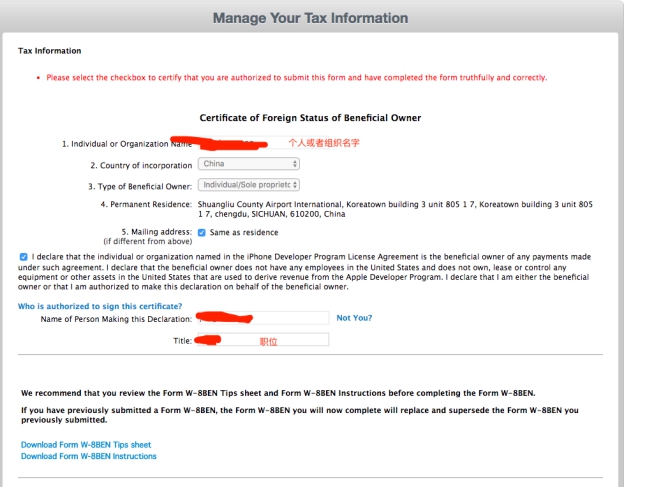
Task: Download Form W-8BEN Instructions
Action: [x=89, y=456]
